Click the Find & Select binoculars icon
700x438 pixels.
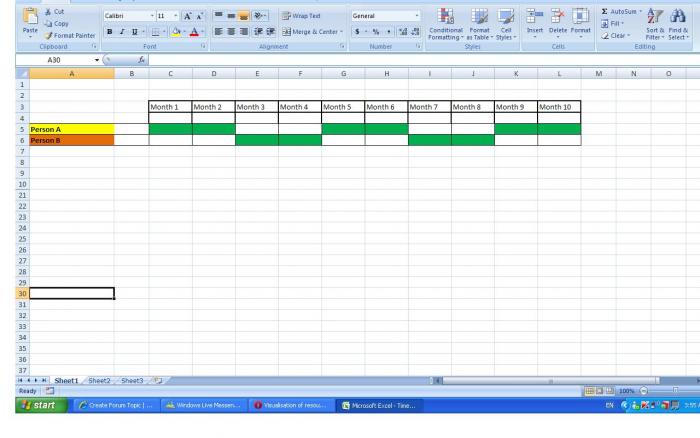pyautogui.click(x=678, y=17)
